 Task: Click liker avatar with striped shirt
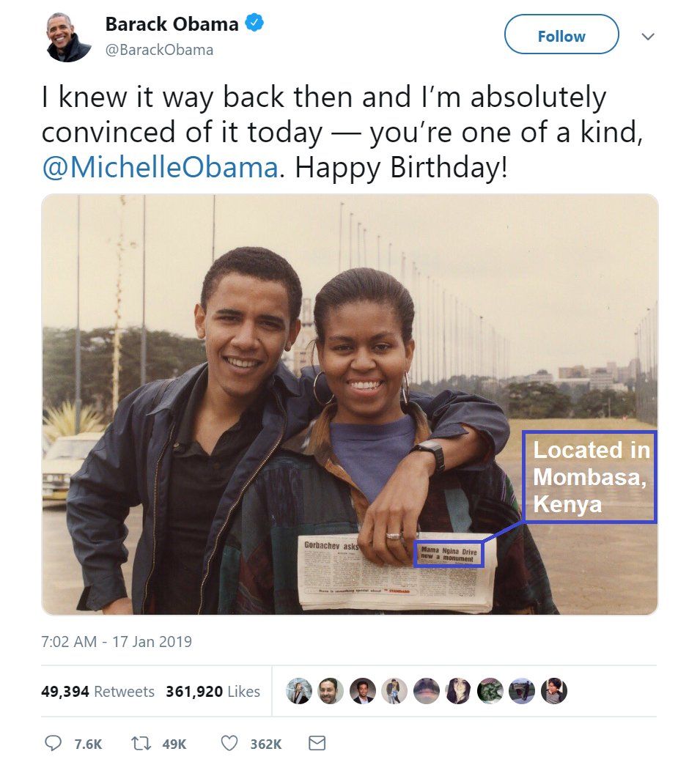coord(554,691)
